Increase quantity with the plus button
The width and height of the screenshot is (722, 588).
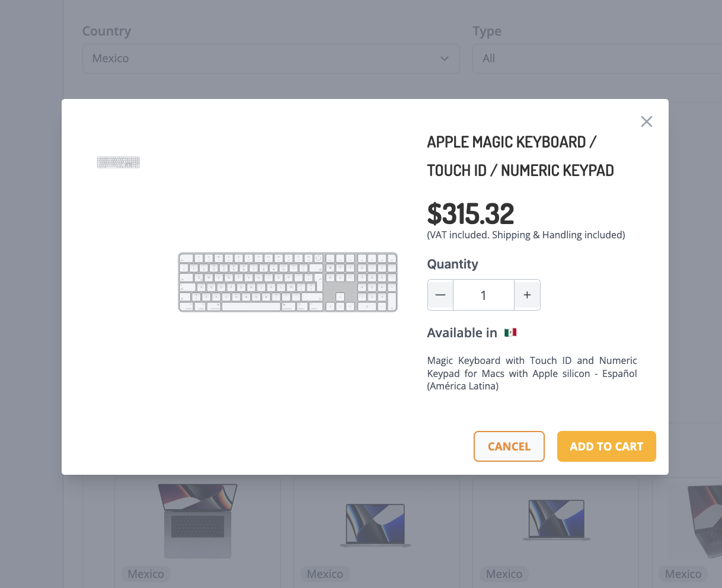[x=527, y=295]
